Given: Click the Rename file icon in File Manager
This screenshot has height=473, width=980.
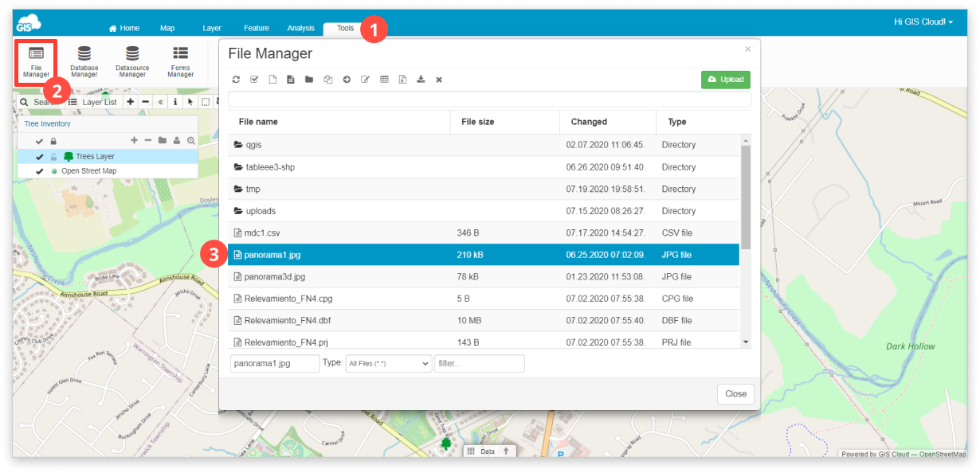Looking at the screenshot, I should tap(366, 79).
